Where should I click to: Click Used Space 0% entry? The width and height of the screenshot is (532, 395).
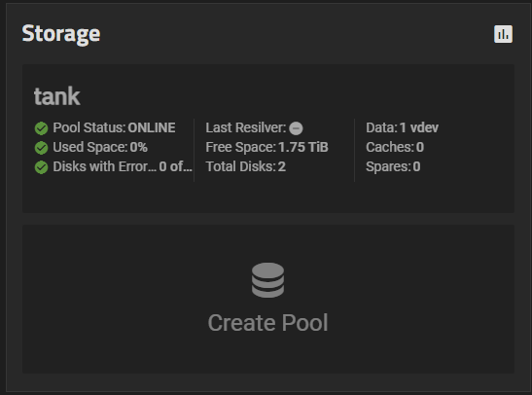[100, 147]
